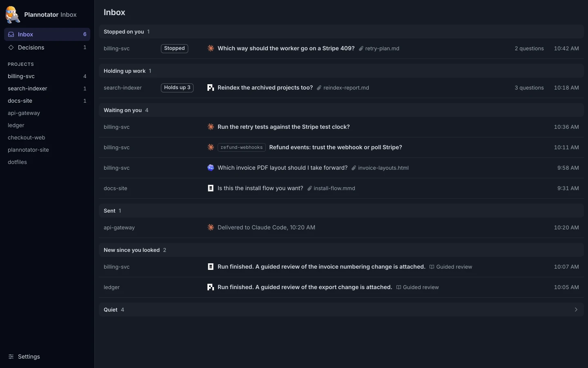Image resolution: width=588 pixels, height=368 pixels.
Task: Open the Decisions view in sidebar
Action: point(47,47)
